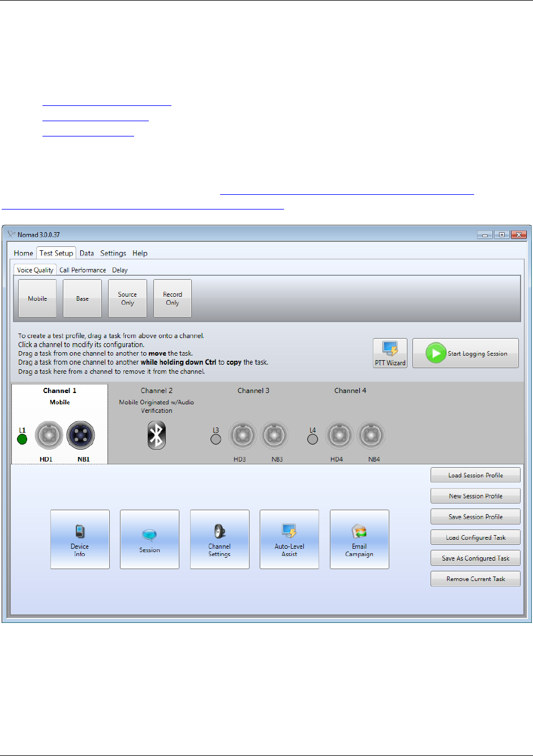This screenshot has width=533, height=756.
Task: Select the Source Only task button
Action: point(127,298)
